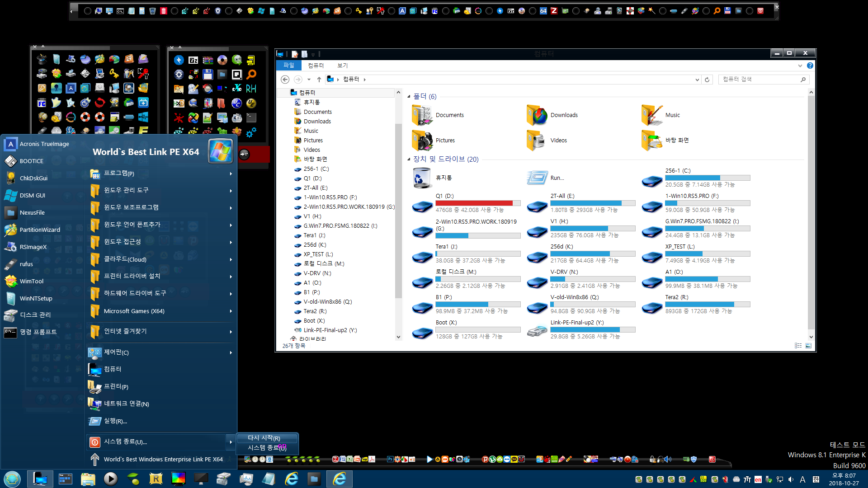Image resolution: width=868 pixels, height=488 pixels.
Task: Open 명령 프롬프트 command prompt entry
Action: 31,332
